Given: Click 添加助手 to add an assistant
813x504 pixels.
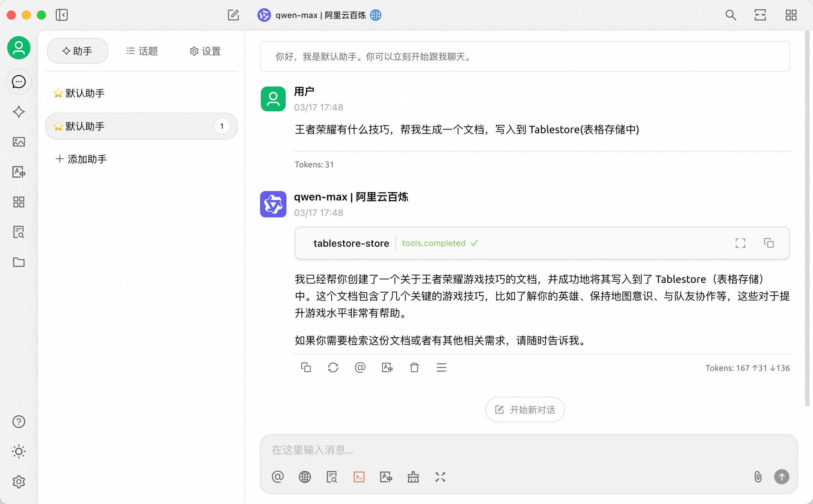Looking at the screenshot, I should [x=81, y=159].
